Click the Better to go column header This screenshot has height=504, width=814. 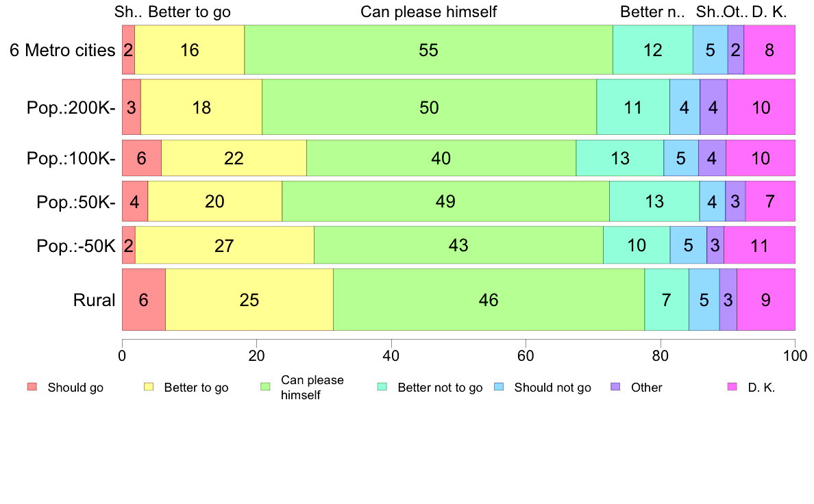pyautogui.click(x=190, y=12)
